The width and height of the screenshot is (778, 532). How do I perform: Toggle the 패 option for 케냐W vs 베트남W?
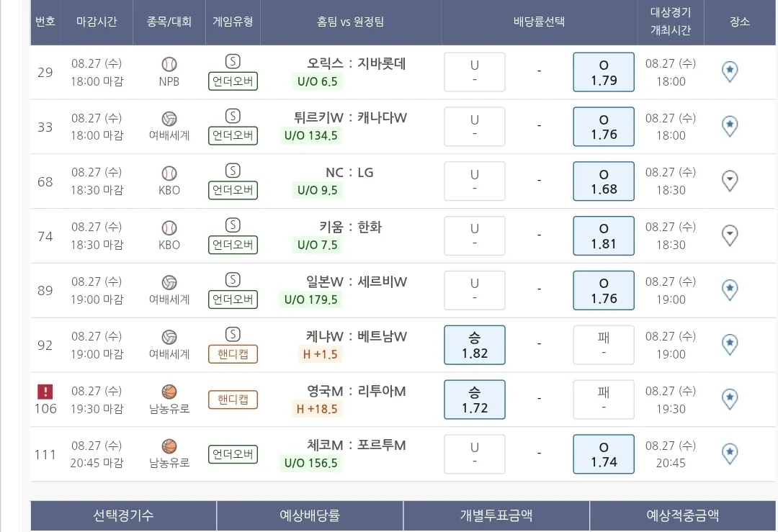tap(604, 345)
